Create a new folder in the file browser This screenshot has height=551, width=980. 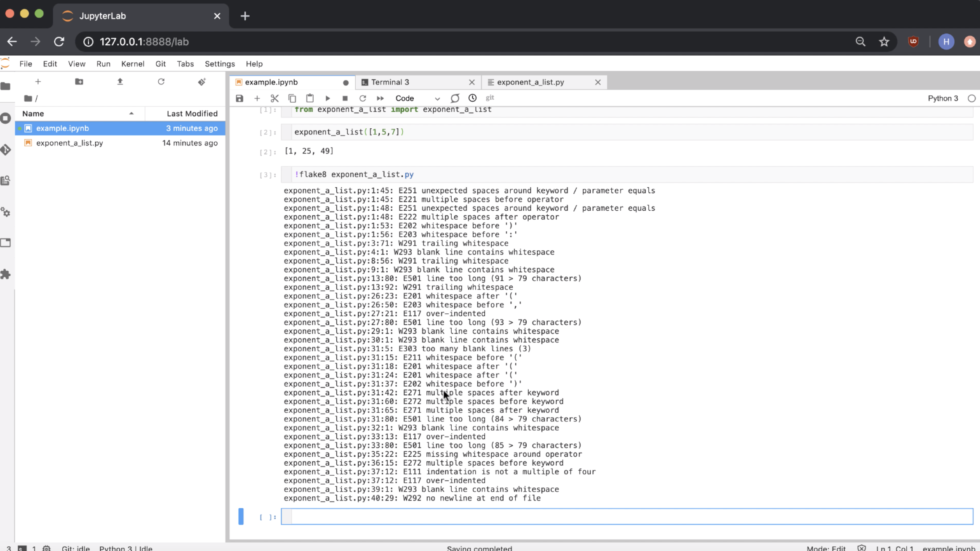[x=79, y=82]
